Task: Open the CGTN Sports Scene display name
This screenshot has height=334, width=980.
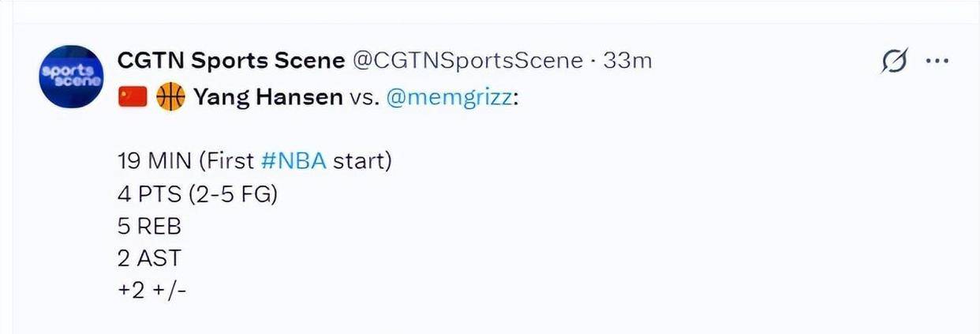Action: pos(231,60)
